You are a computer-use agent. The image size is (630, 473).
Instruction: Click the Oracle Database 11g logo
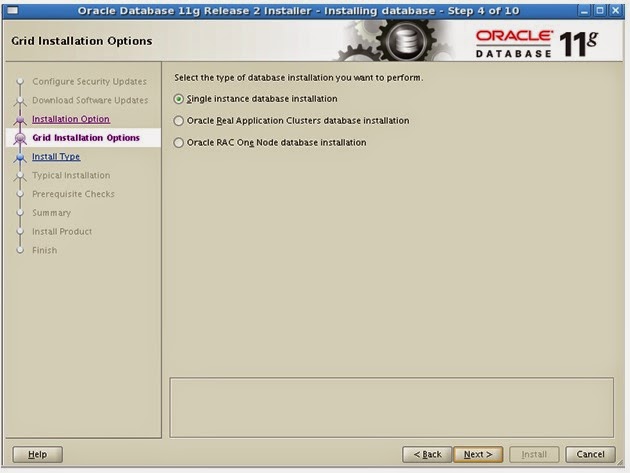[537, 44]
